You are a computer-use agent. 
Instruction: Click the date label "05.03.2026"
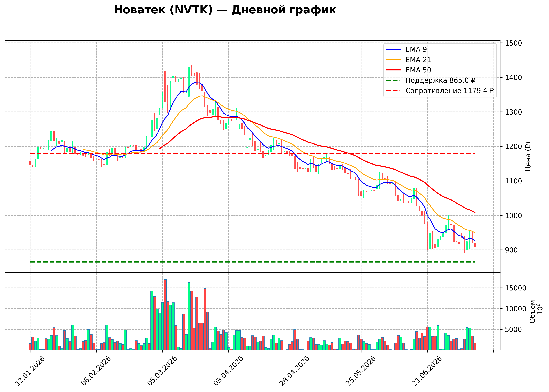pos(162,371)
